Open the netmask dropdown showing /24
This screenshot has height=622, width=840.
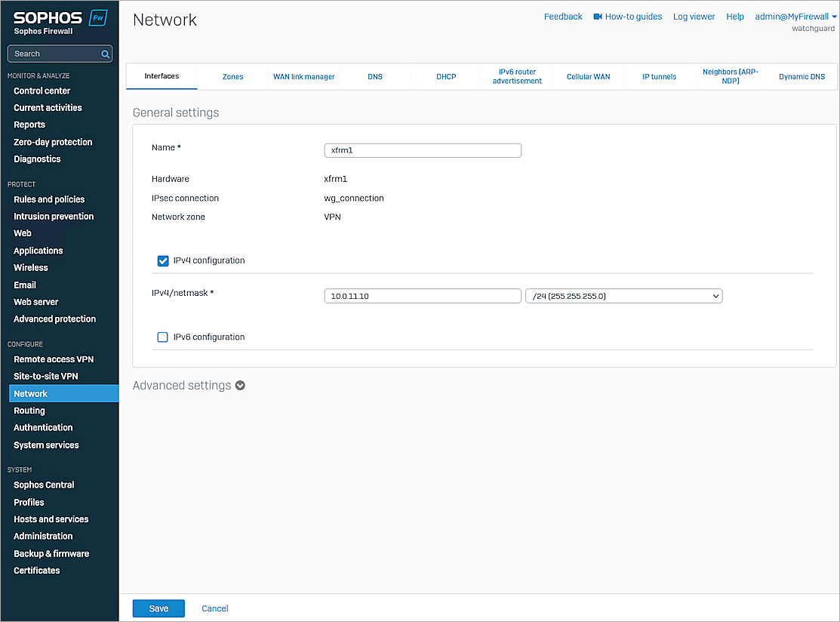click(623, 296)
